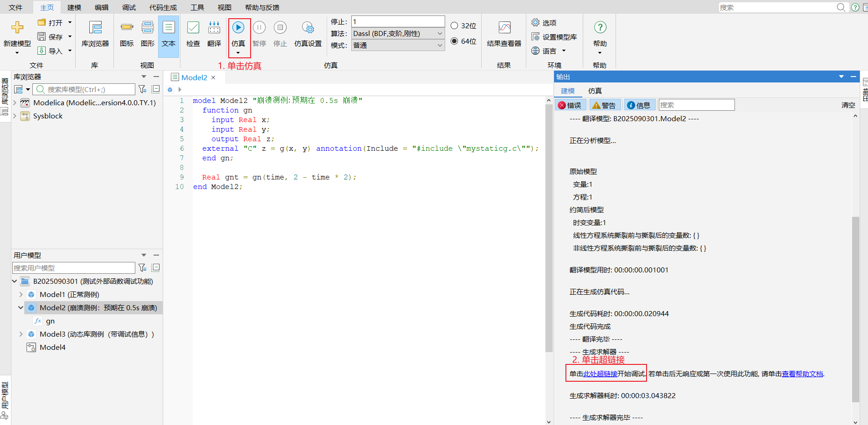Switch to 图形 diagram view
Screen dimensions: 868x425
pos(148,28)
